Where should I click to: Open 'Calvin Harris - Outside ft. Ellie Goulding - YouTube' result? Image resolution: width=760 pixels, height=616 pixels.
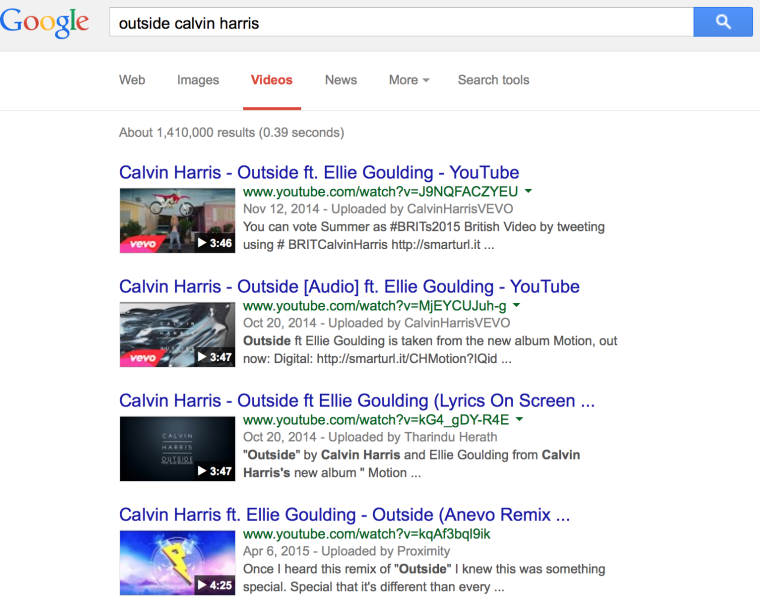coord(319,173)
